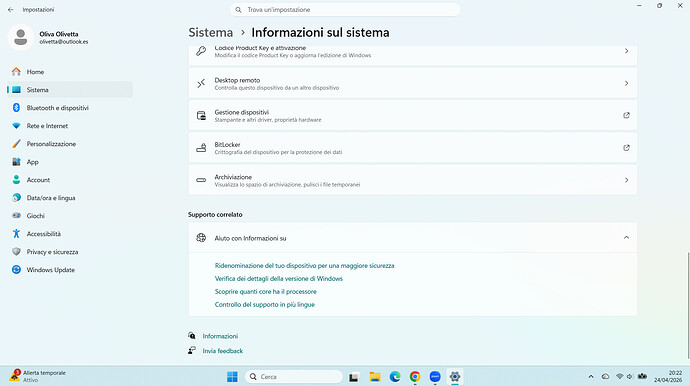Click the Giochi controller icon
This screenshot has height=386, width=690.
coord(16,216)
